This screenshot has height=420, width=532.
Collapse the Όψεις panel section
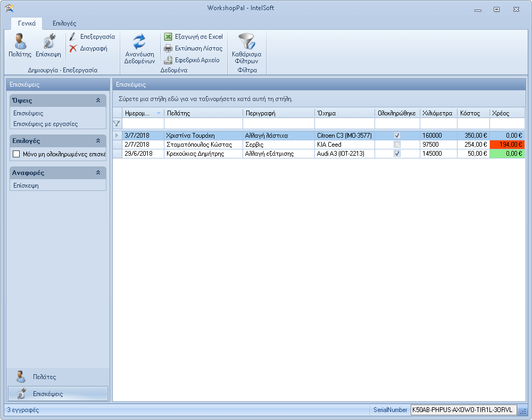coord(98,100)
